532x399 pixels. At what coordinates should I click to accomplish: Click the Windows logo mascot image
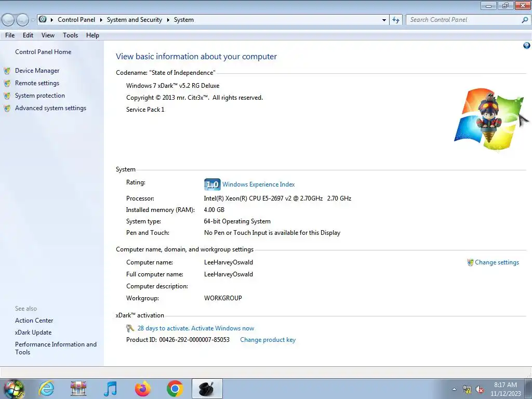tap(490, 119)
